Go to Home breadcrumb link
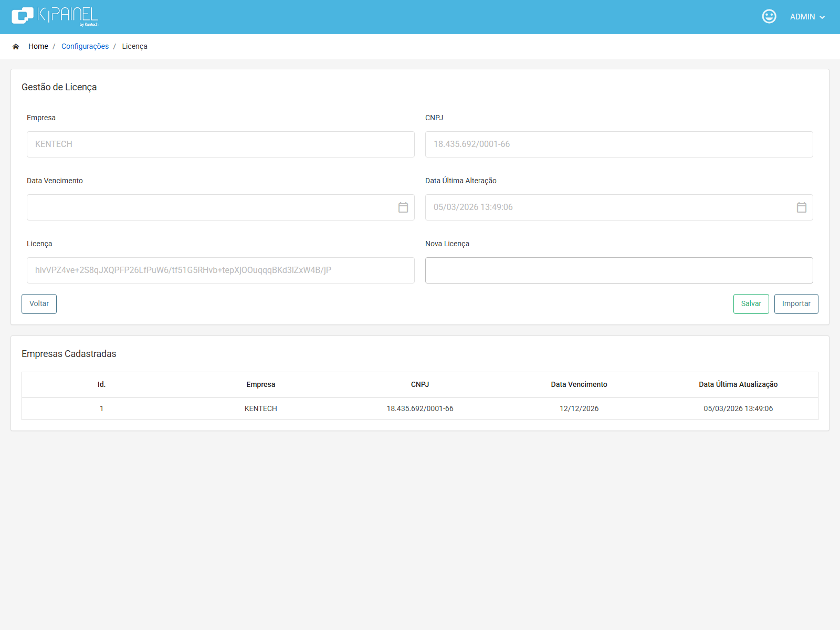This screenshot has height=630, width=840. [x=38, y=46]
